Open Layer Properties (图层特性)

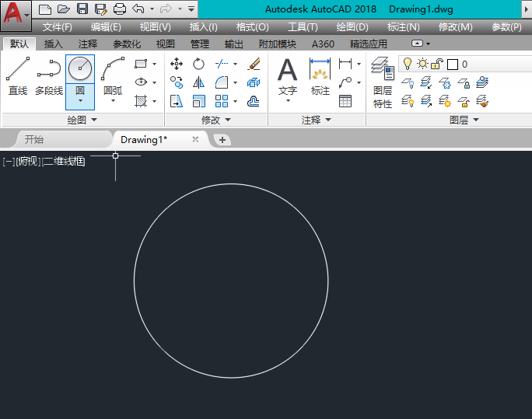click(x=383, y=82)
